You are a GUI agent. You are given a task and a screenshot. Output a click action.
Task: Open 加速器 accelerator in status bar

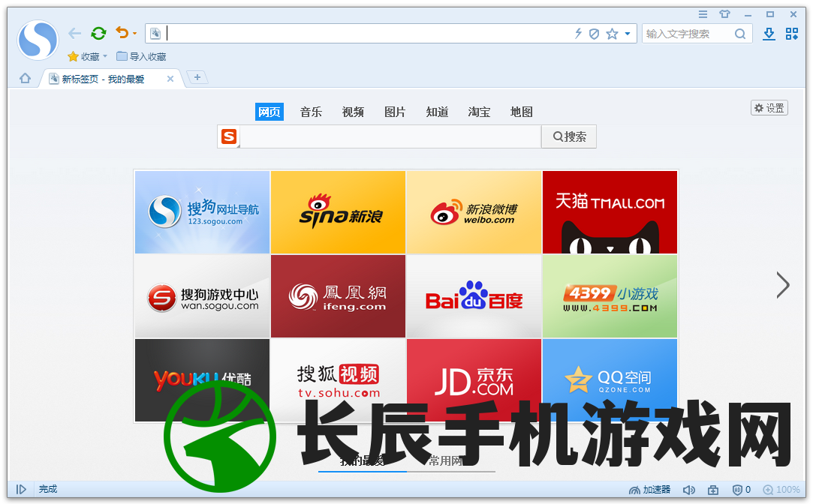point(649,490)
